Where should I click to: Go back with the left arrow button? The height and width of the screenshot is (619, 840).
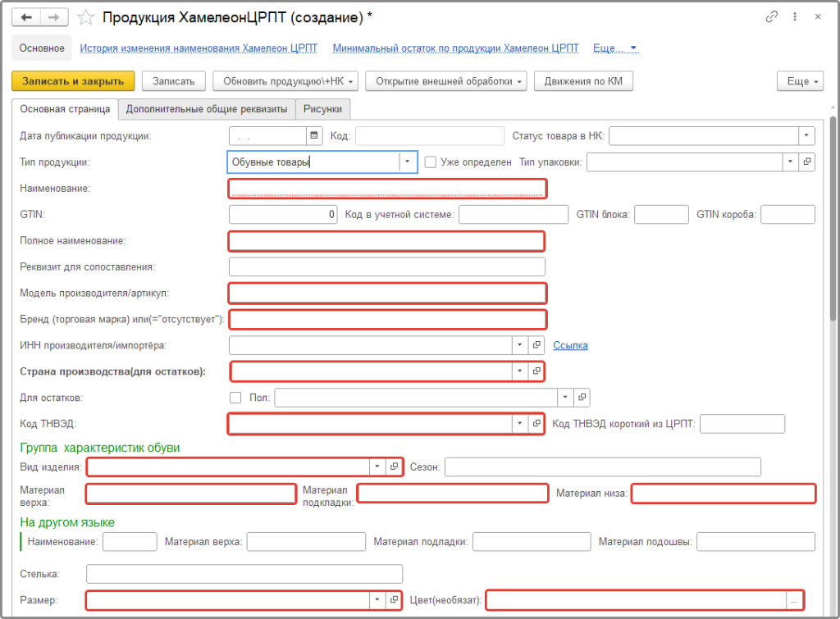(26, 18)
